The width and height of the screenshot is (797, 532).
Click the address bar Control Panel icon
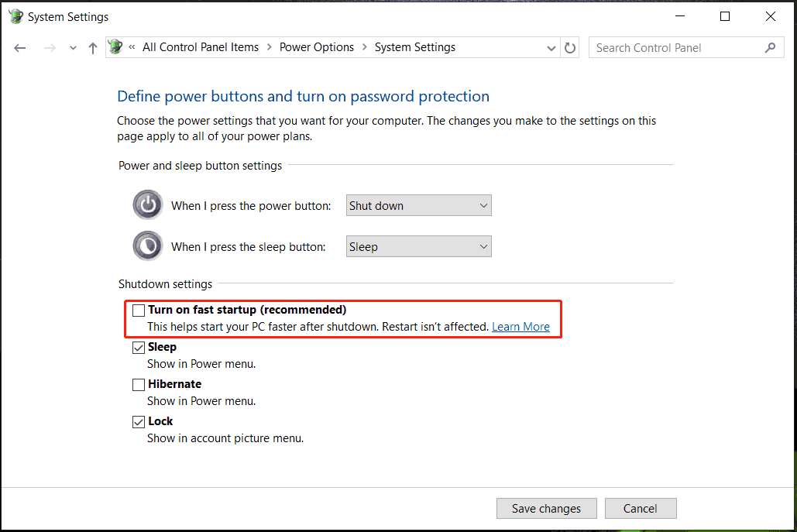tap(115, 47)
